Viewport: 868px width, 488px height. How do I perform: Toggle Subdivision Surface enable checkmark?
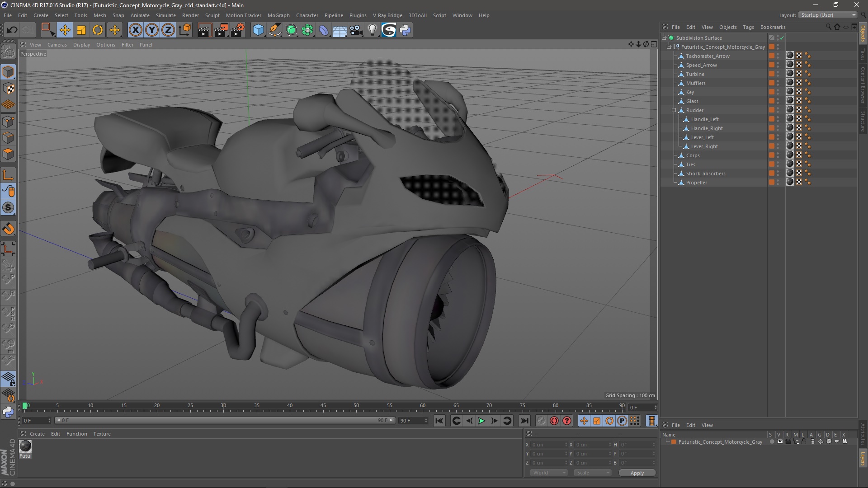(782, 38)
